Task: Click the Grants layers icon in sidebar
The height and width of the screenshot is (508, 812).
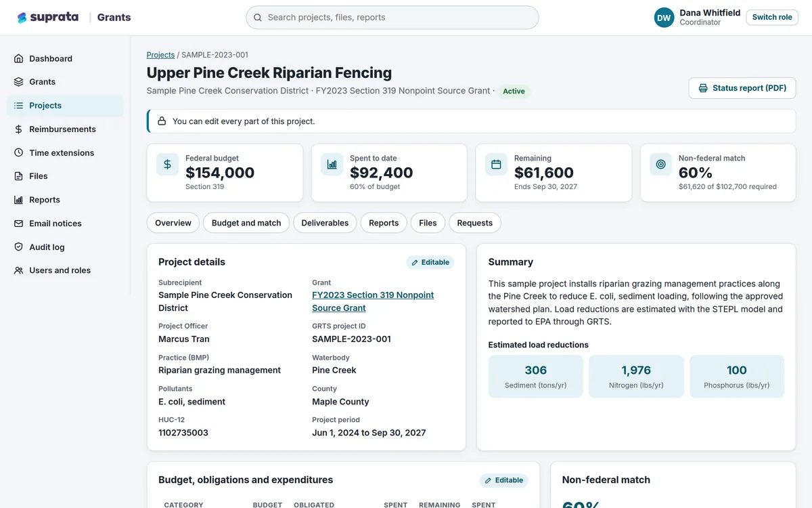Action: (x=18, y=82)
